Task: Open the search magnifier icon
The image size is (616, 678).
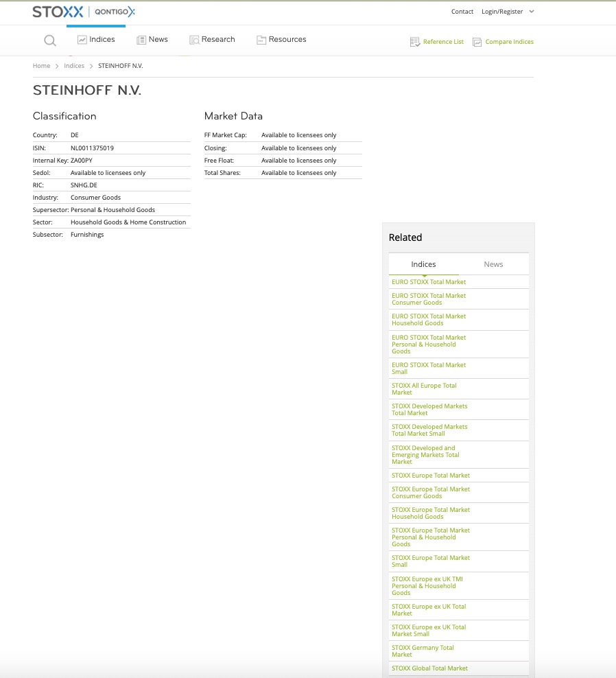Action: click(50, 40)
